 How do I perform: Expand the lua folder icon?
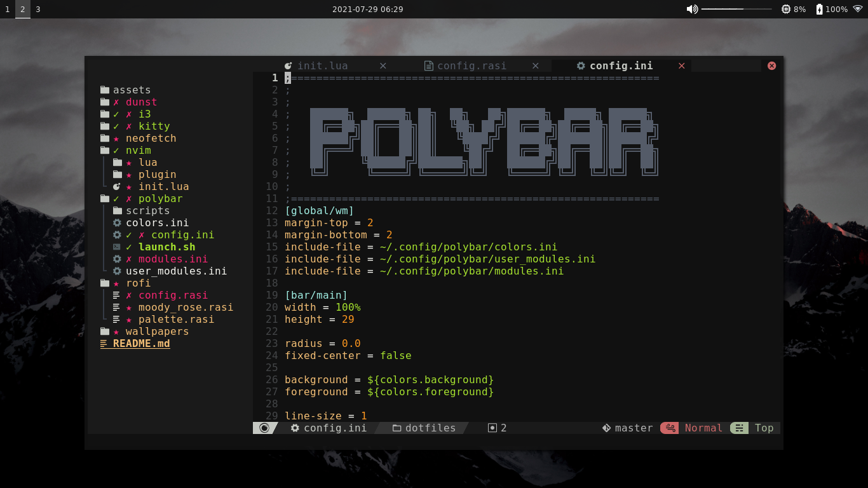coord(118,163)
